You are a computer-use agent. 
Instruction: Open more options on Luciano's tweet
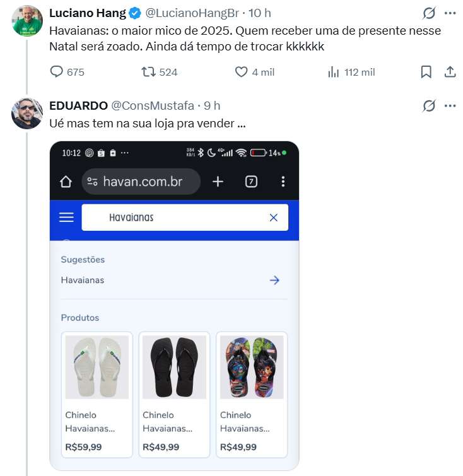[450, 13]
